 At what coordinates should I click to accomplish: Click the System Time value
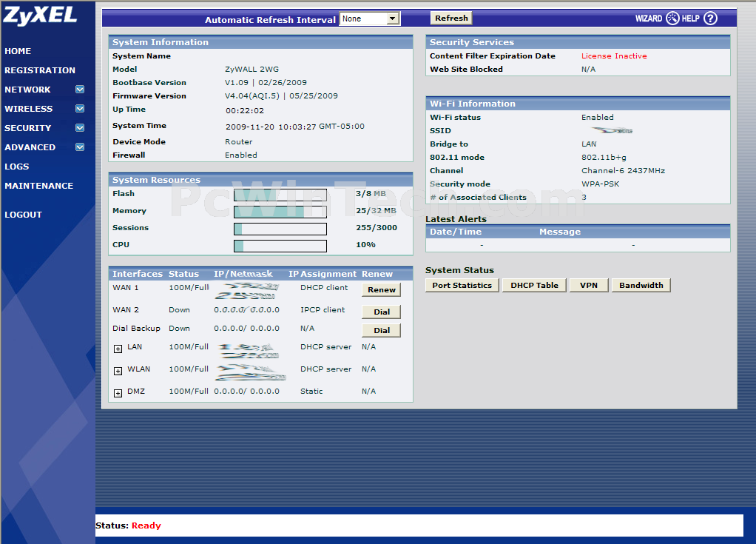pyautogui.click(x=295, y=127)
